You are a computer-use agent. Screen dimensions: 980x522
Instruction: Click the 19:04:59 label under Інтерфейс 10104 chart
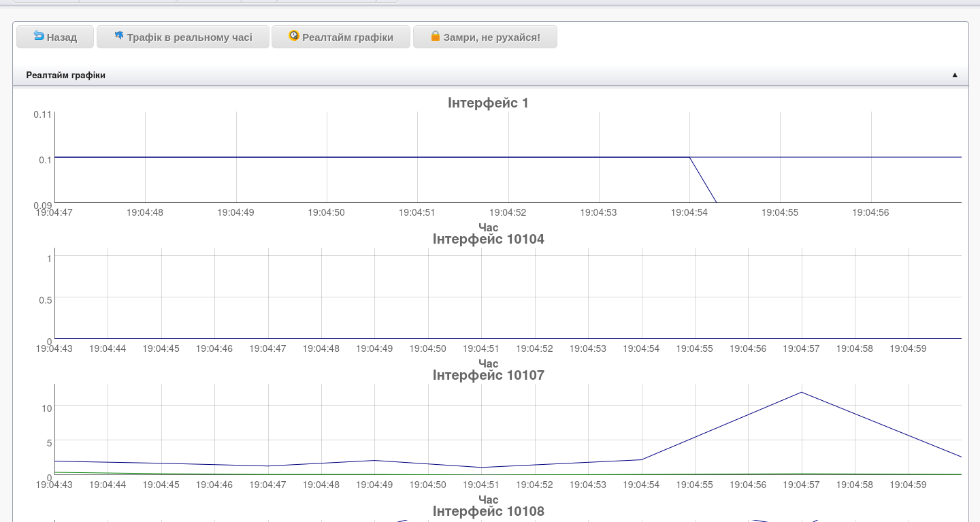(908, 348)
